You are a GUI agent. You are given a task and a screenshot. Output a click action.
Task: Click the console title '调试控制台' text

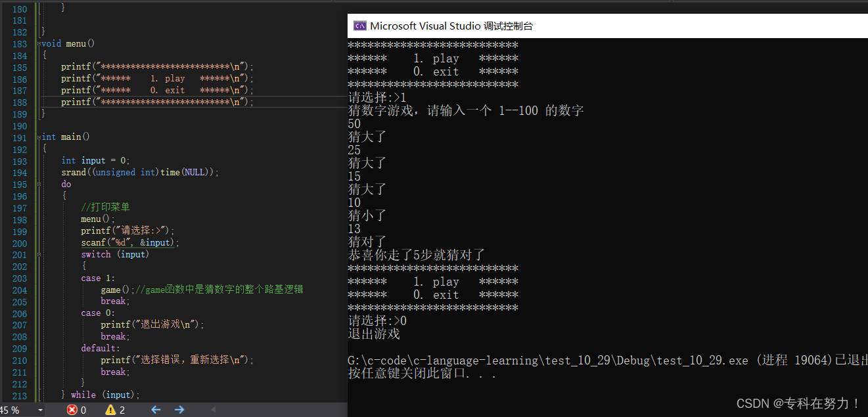pyautogui.click(x=508, y=26)
